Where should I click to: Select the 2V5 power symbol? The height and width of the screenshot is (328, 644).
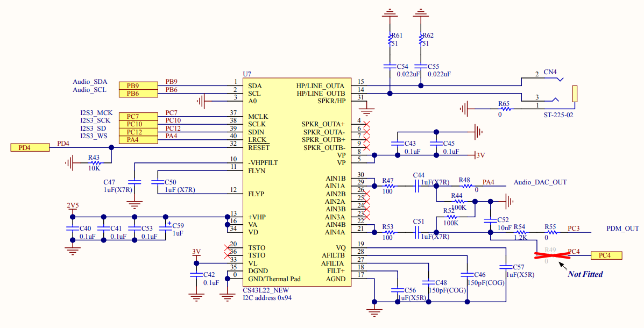[73, 208]
